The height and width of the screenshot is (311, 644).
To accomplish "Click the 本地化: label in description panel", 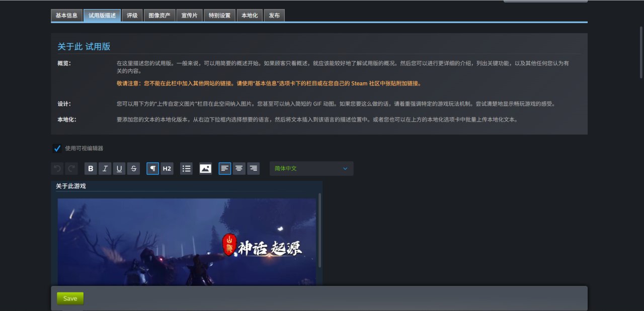I will point(67,120).
